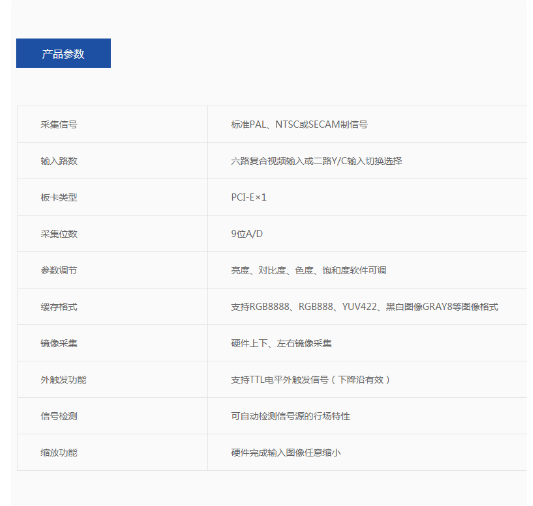The height and width of the screenshot is (506, 533).
Task: Select the 信号检测 row label
Action: pos(59,416)
